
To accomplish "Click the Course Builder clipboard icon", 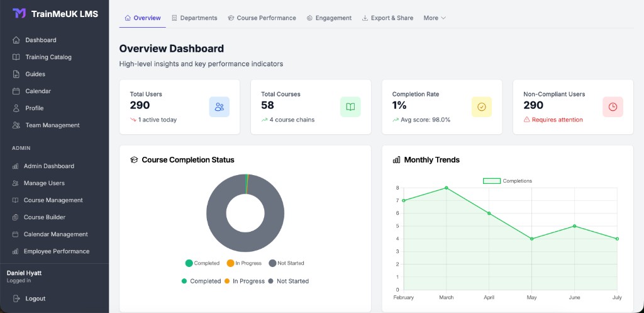I will pyautogui.click(x=15, y=217).
